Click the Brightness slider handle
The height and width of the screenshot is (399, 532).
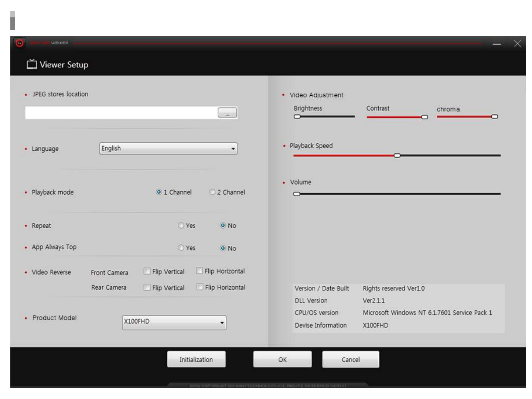[297, 117]
